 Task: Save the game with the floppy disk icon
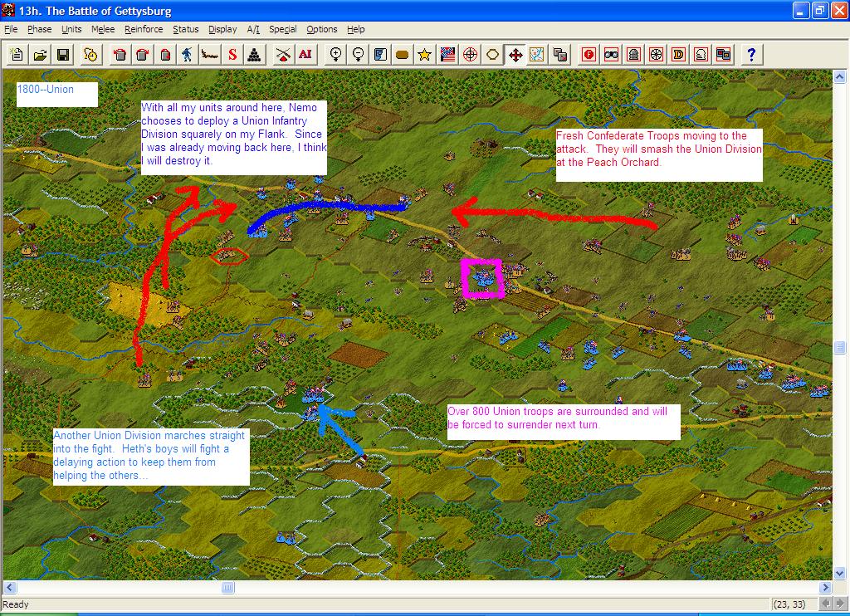(63, 54)
